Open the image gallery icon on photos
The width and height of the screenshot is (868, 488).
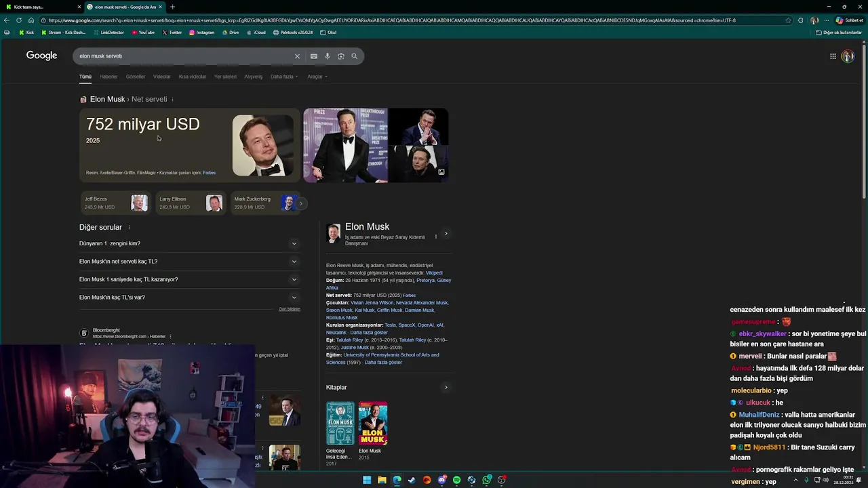441,172
